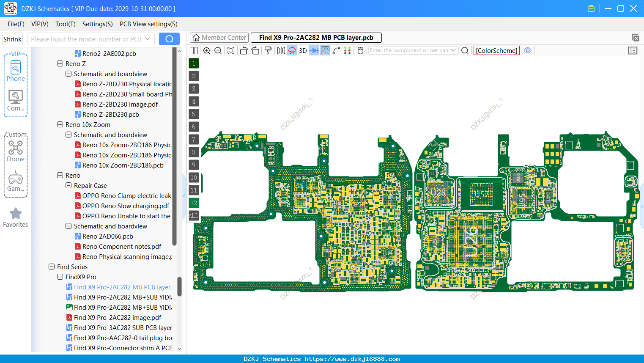Open the detach window icon

coord(635,38)
